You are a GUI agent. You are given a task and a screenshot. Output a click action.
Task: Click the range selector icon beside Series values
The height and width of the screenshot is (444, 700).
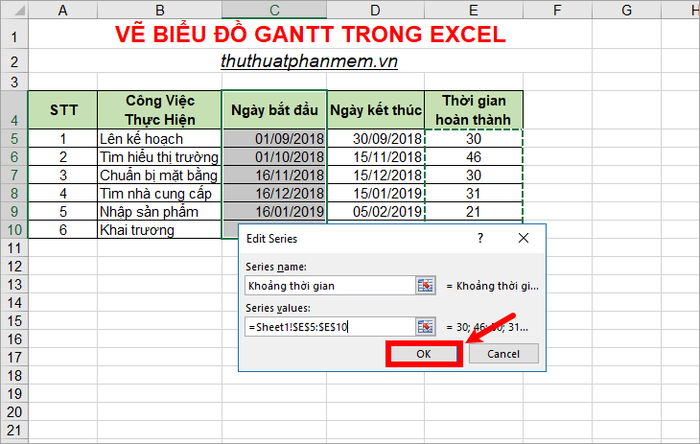coord(425,327)
